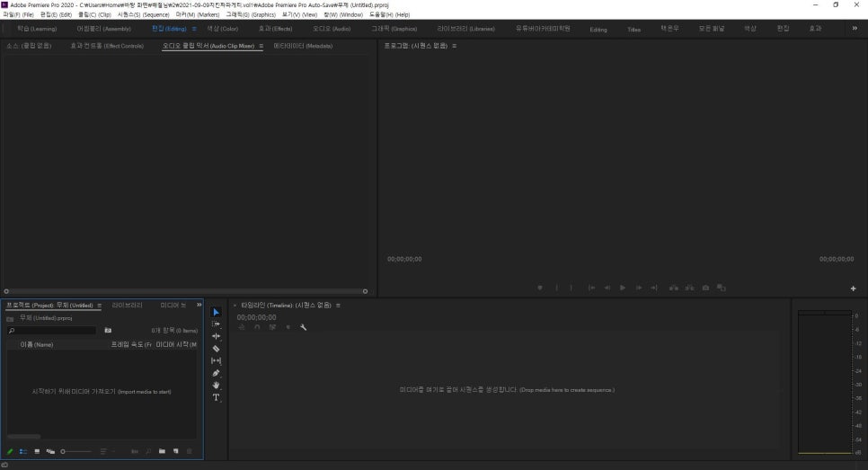Click Automate to Sequence icon in Project panel

(x=135, y=452)
